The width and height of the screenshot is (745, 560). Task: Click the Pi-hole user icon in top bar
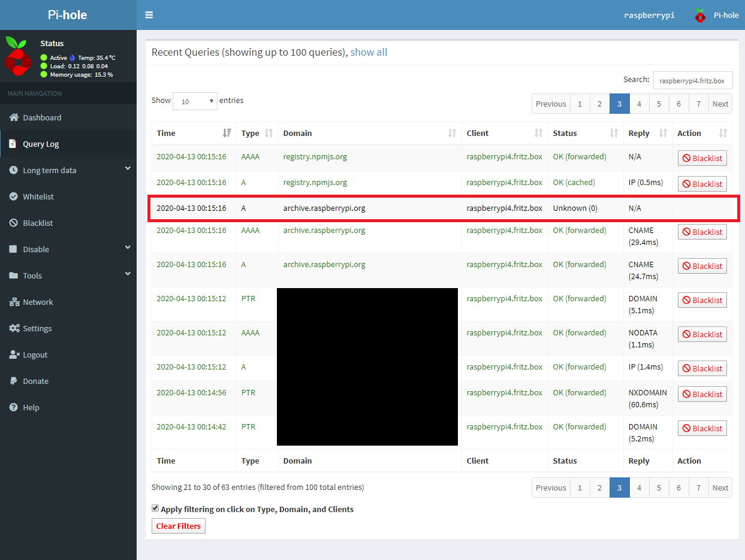point(700,16)
